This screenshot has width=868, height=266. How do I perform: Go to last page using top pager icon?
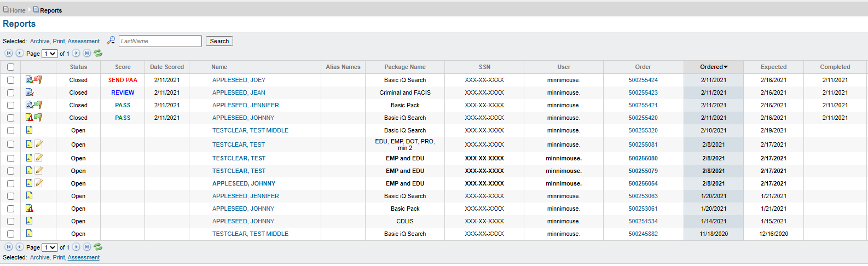[86, 53]
